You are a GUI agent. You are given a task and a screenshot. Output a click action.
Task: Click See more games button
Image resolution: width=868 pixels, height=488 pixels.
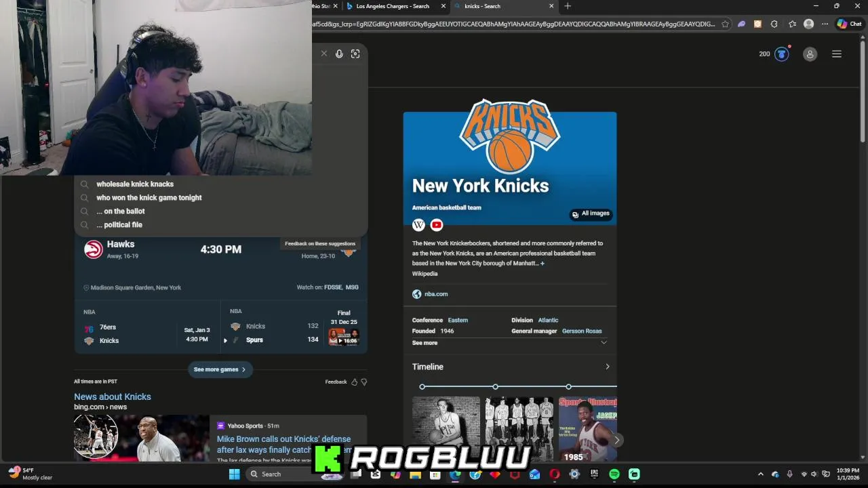click(x=220, y=369)
